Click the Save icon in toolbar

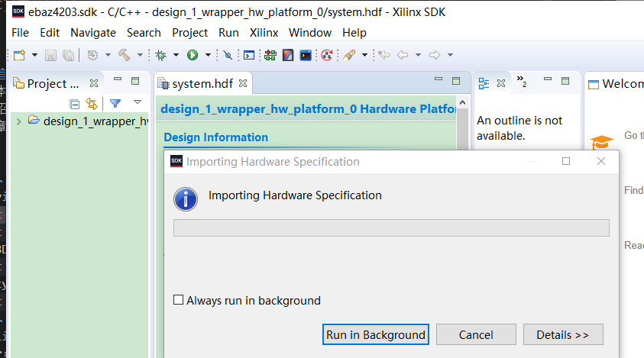[50, 55]
